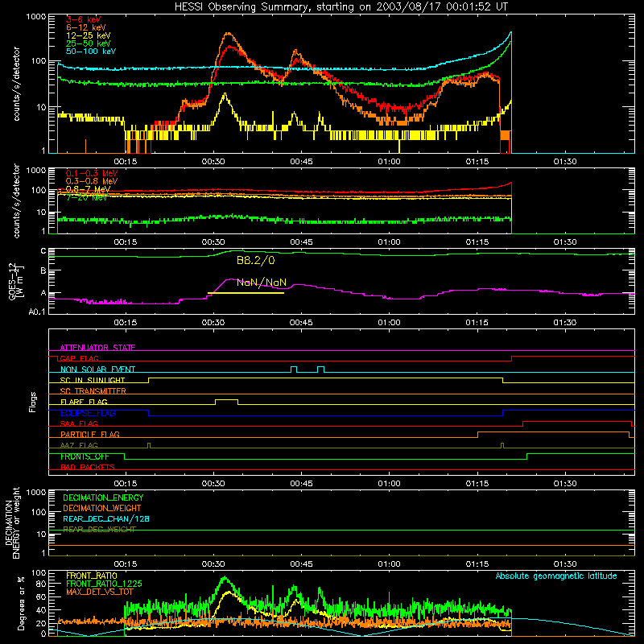The width and height of the screenshot is (644, 644).
Task: Pick the yellow 12-25 keV legend label
Action: coord(89,35)
